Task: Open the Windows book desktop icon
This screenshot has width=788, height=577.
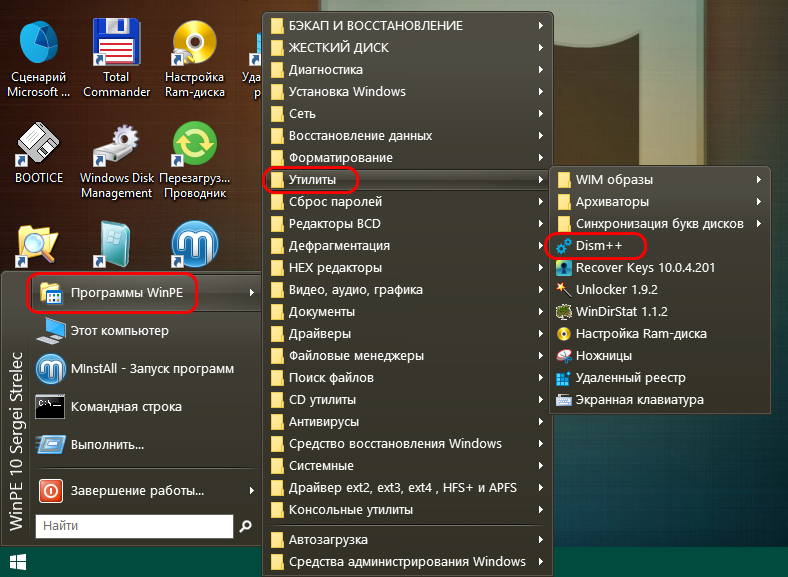Action: click(x=115, y=245)
